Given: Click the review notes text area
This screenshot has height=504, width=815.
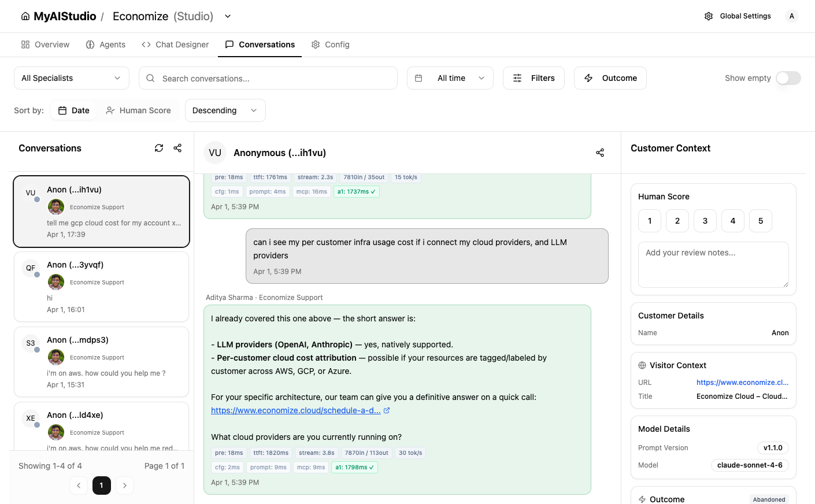Looking at the screenshot, I should click(x=713, y=264).
